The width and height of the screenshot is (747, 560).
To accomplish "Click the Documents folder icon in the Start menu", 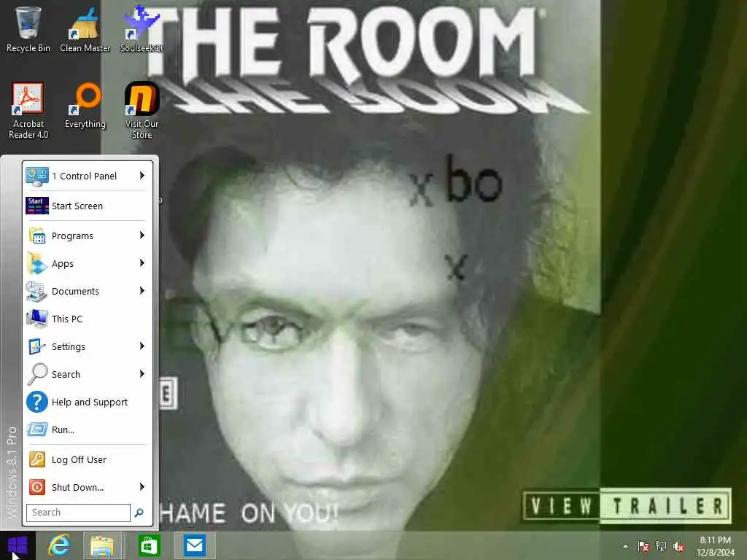I will click(37, 291).
